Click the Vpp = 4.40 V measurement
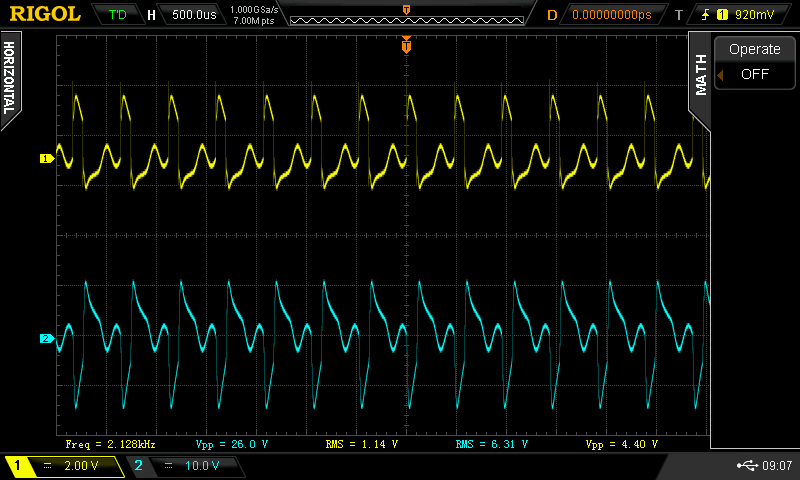This screenshot has height=480, width=800. click(x=622, y=444)
